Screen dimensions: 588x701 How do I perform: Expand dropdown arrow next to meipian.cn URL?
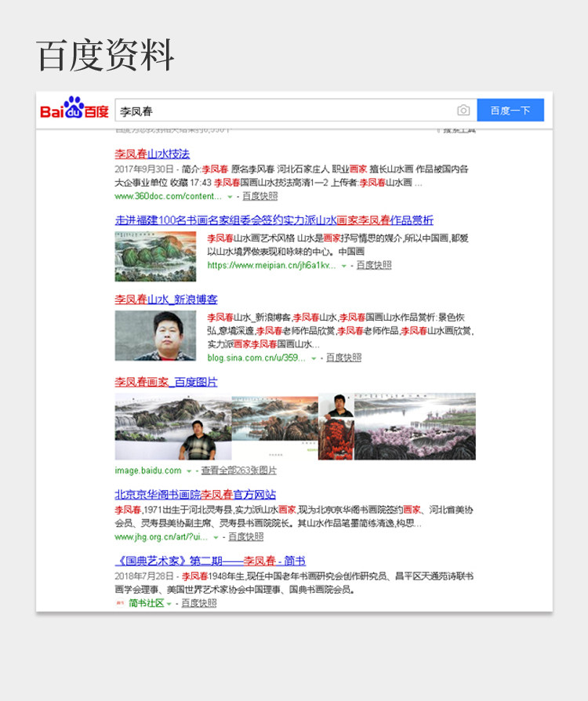(344, 266)
